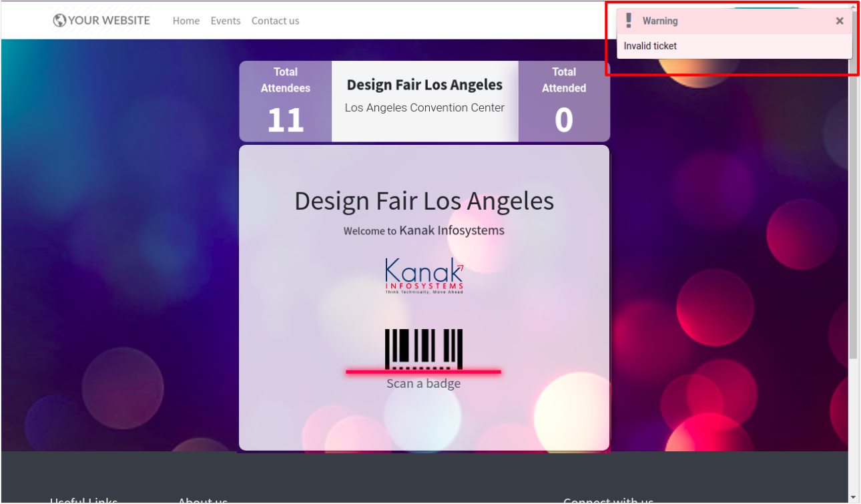Click the Kanak Infosystems logo
The height and width of the screenshot is (504, 861).
tap(424, 276)
